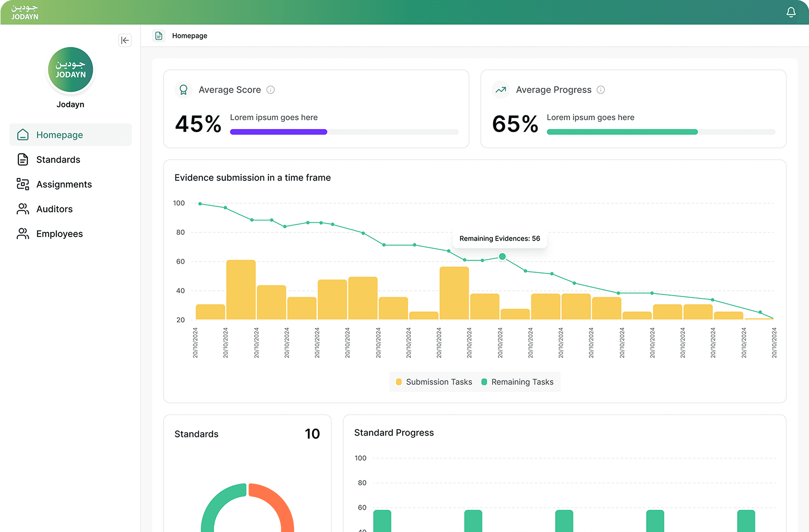Open the Auditors section
809x532 pixels.
coord(54,209)
